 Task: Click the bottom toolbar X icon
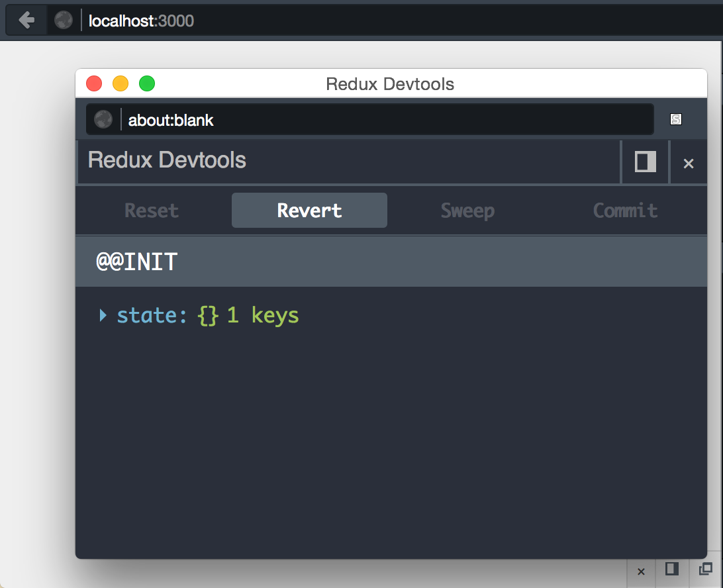[x=641, y=572]
